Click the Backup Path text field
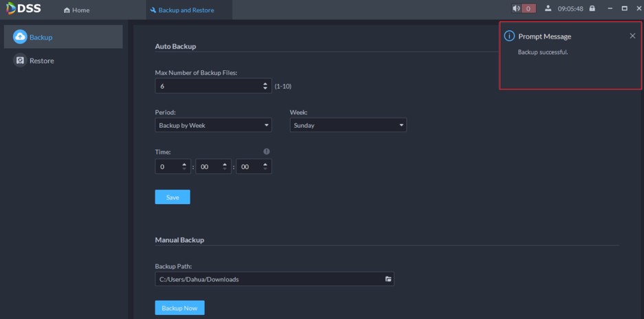Image resolution: width=644 pixels, height=319 pixels. click(268, 279)
